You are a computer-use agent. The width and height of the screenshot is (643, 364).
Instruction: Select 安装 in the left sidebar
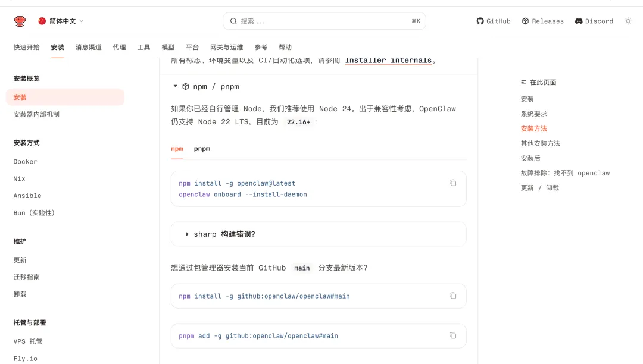point(65,97)
